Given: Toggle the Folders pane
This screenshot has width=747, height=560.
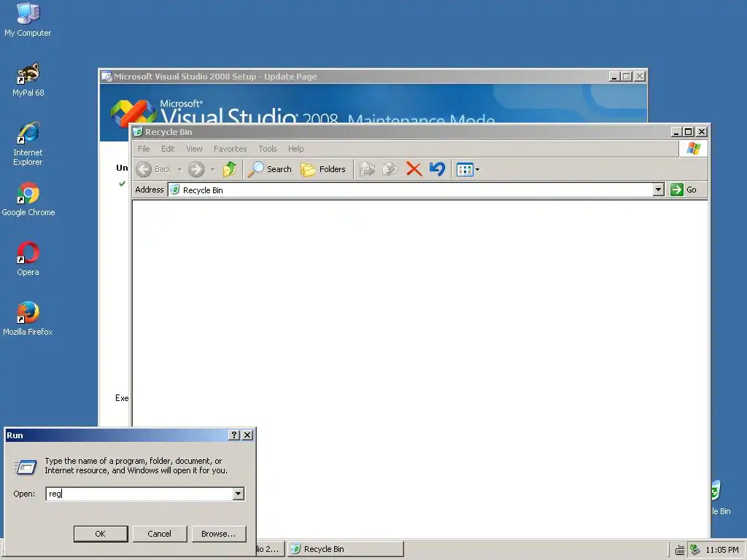Looking at the screenshot, I should (x=323, y=169).
